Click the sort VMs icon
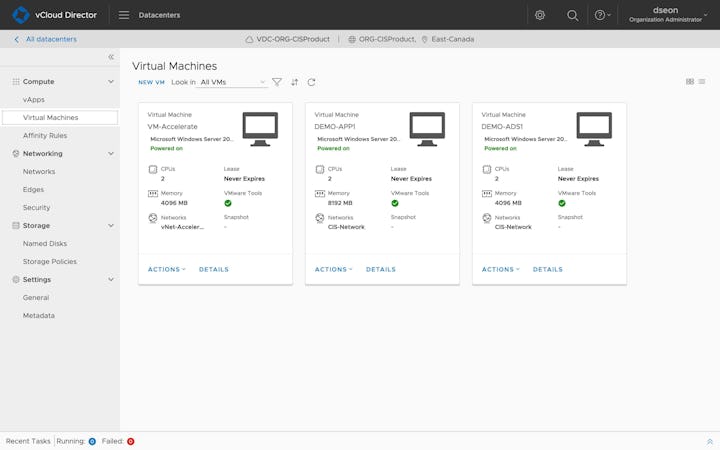Screen dimensions: 720x450 [x=294, y=82]
